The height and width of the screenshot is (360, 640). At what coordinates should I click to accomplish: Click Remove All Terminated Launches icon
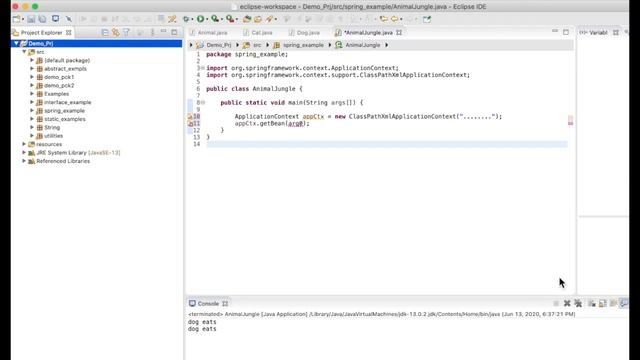(578, 303)
